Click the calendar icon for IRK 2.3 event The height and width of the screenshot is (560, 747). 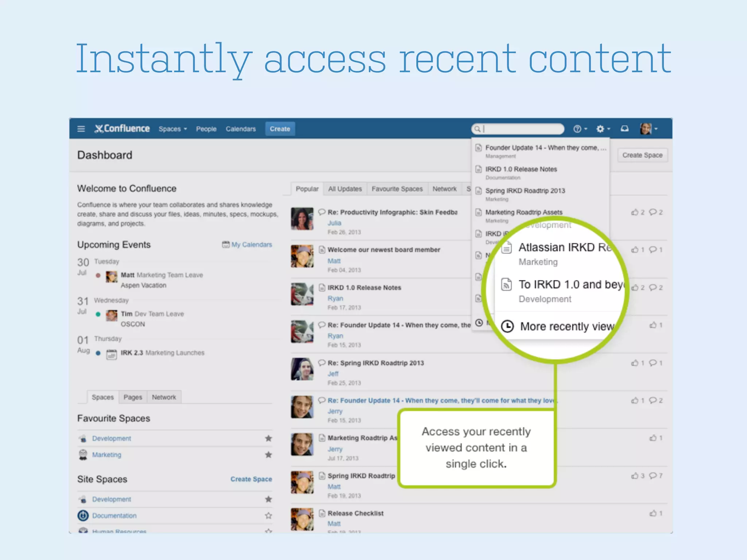coord(111,354)
